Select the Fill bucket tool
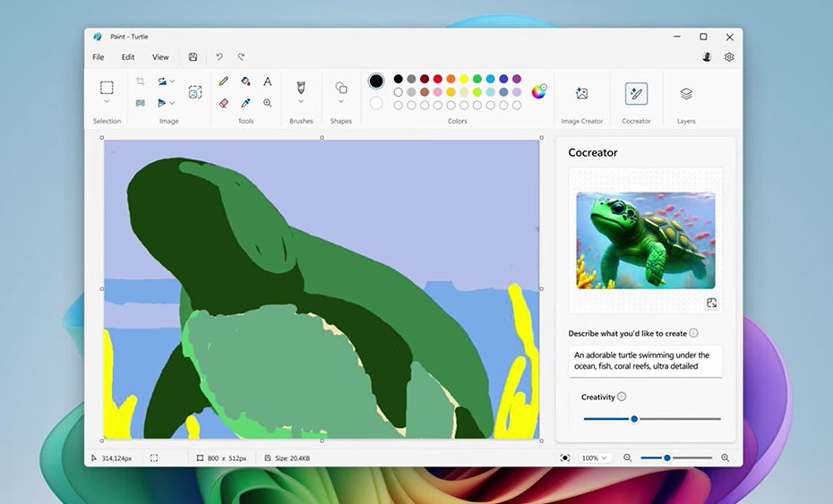Viewport: 833px width, 504px height. pyautogui.click(x=245, y=81)
